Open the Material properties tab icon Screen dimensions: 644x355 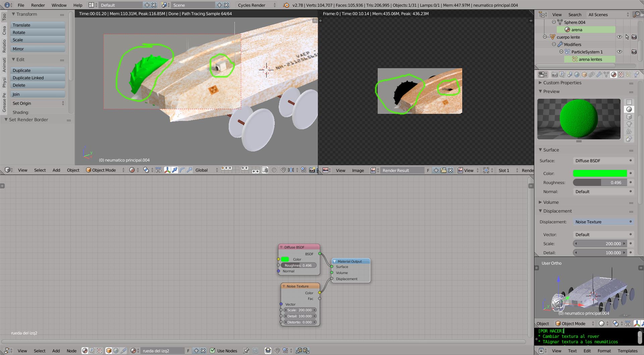pyautogui.click(x=613, y=75)
